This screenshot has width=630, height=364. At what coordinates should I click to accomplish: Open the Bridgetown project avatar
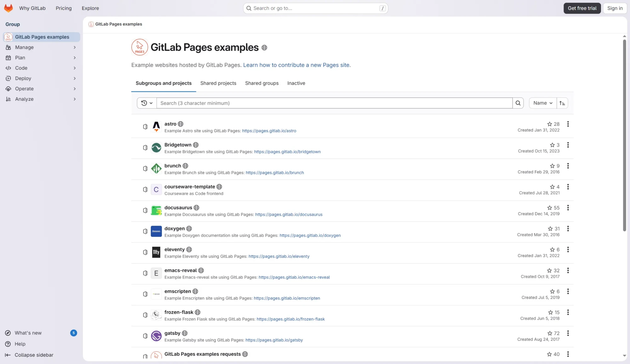(156, 148)
